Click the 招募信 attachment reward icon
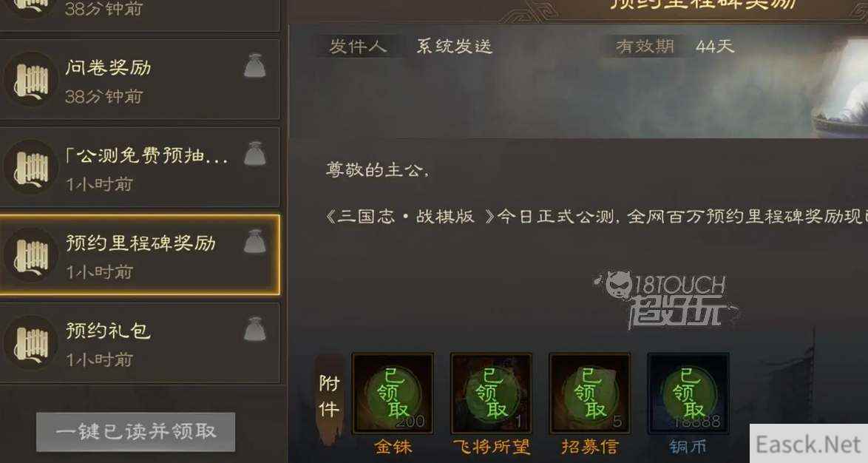The image size is (868, 463). tap(590, 393)
